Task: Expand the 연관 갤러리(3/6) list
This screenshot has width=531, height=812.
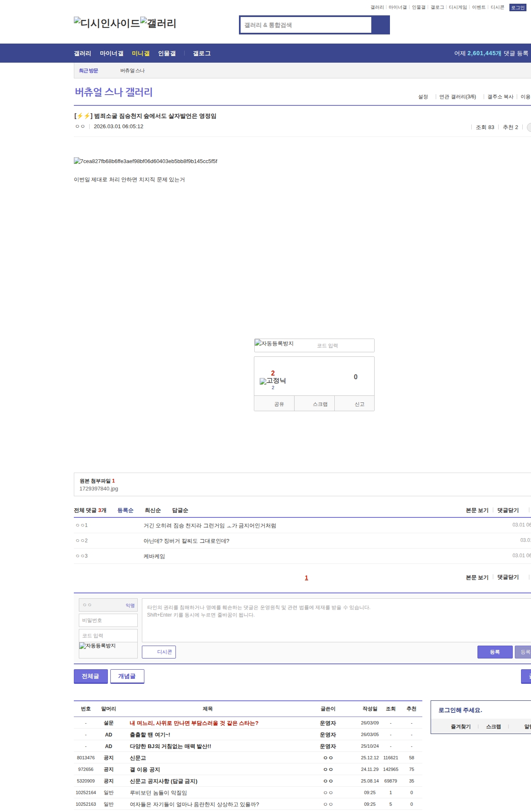Action: 458,97
